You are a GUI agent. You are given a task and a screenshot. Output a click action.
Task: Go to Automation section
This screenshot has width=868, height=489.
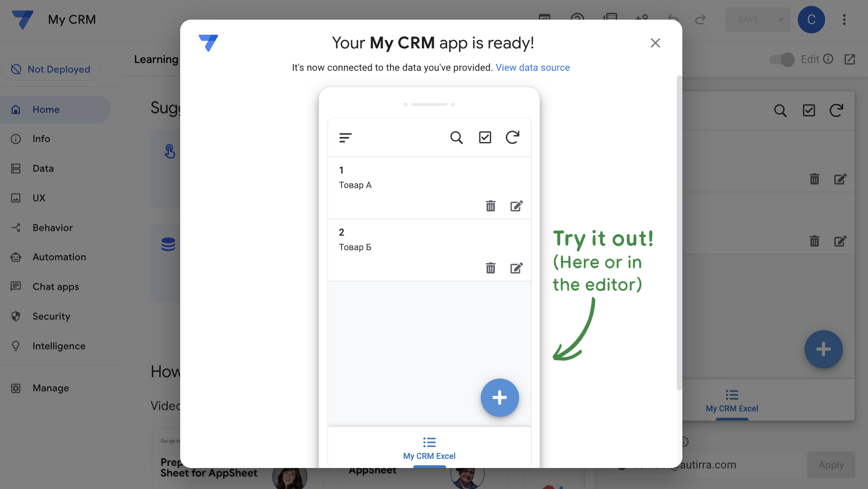tap(55, 257)
